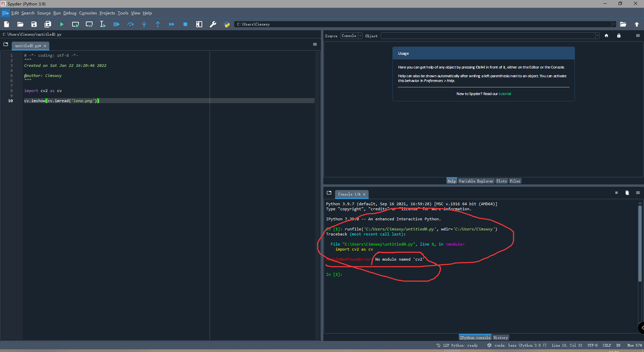Select the Console 1/A tab

coord(349,194)
